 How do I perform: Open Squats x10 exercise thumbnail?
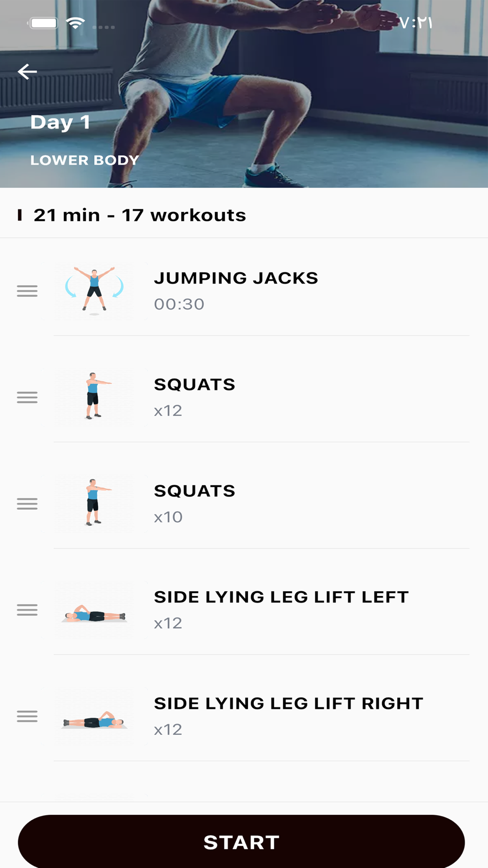pyautogui.click(x=94, y=504)
